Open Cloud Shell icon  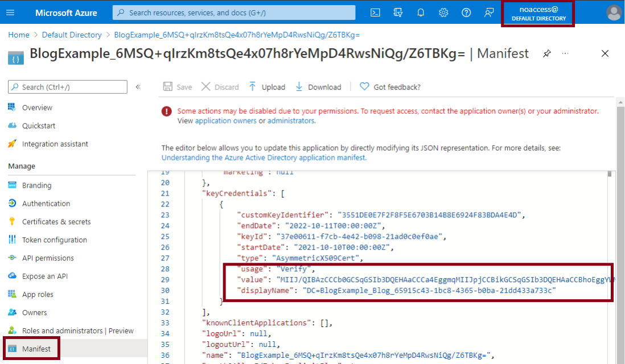[x=375, y=13]
